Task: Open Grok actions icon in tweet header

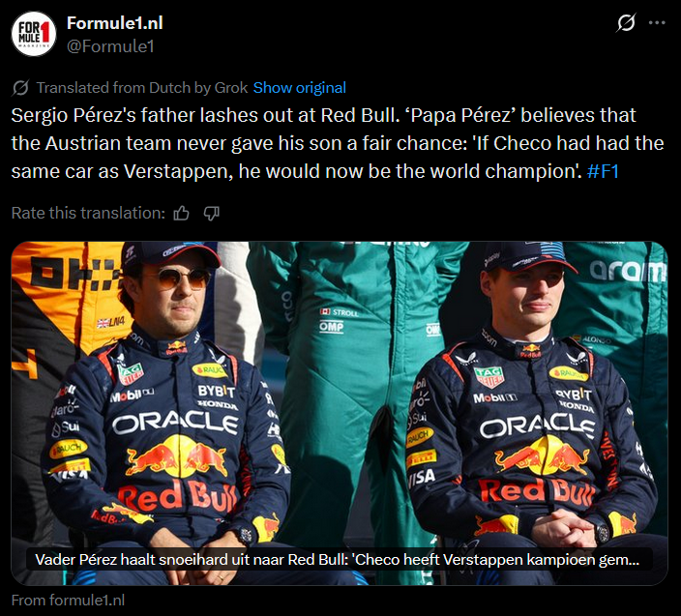Action: pyautogui.click(x=626, y=23)
